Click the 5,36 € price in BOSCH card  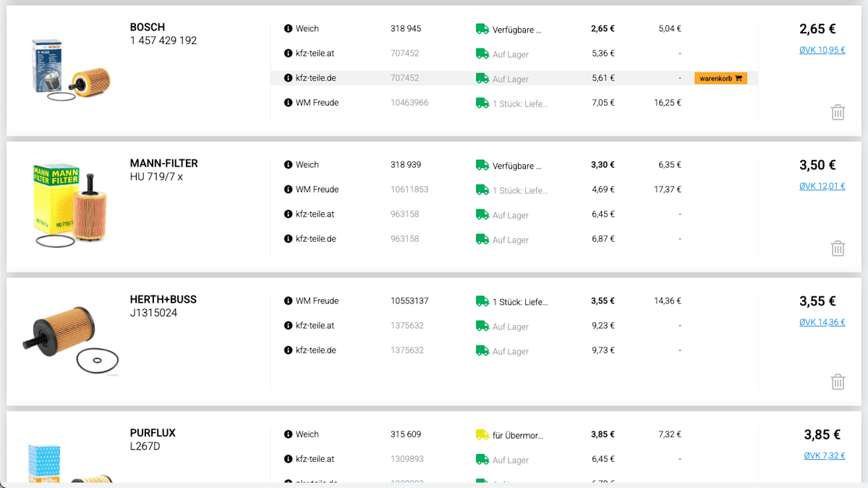point(603,54)
